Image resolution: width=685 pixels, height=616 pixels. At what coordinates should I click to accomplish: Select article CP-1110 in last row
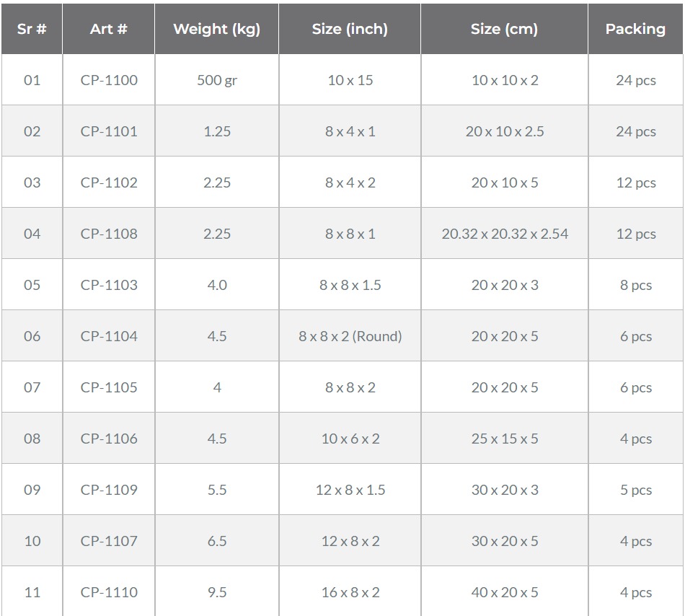coord(109,592)
